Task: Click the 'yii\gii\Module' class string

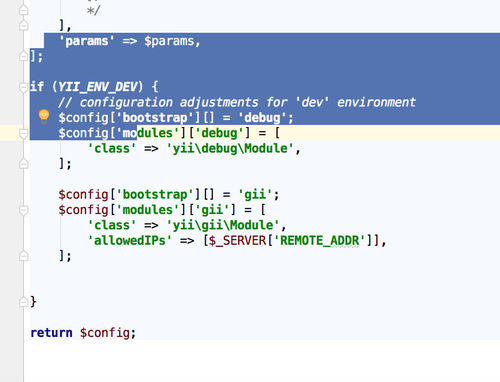Action: (223, 225)
